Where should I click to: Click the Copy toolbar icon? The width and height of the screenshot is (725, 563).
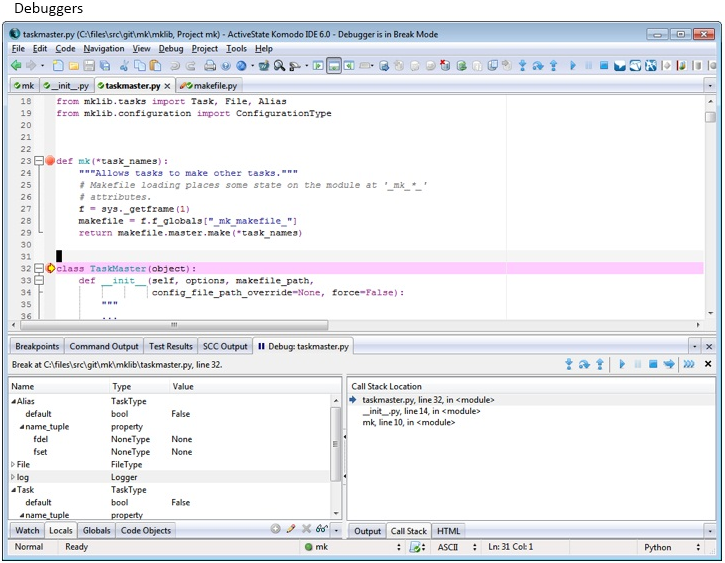tap(140, 66)
